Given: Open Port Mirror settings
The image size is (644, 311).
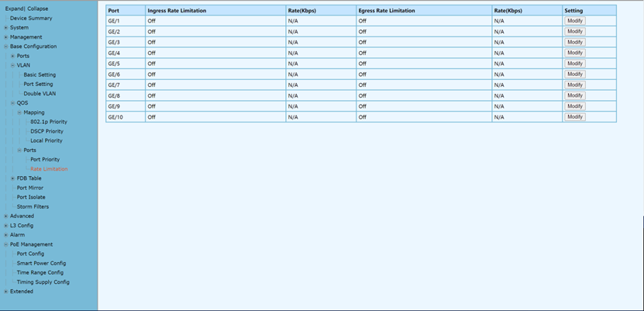Looking at the screenshot, I should pyautogui.click(x=30, y=188).
